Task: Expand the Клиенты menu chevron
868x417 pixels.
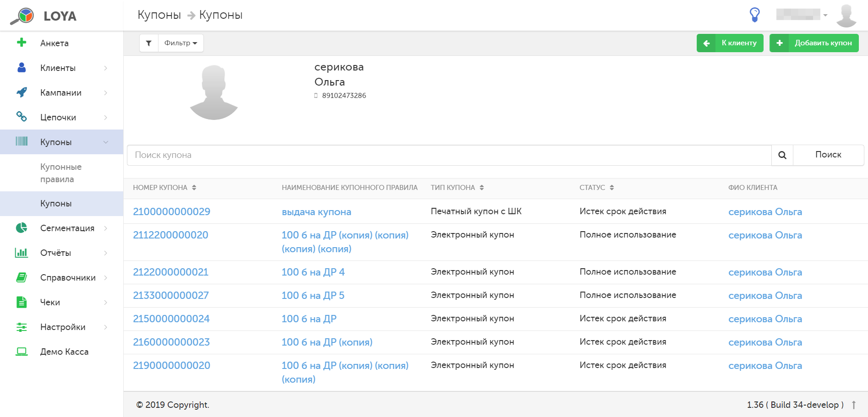Action: tap(106, 68)
